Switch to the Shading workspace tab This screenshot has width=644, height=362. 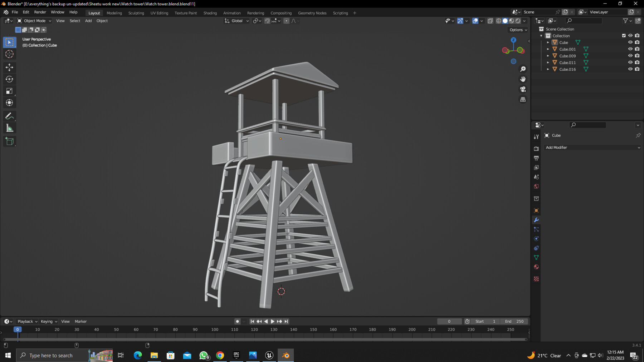click(x=210, y=13)
